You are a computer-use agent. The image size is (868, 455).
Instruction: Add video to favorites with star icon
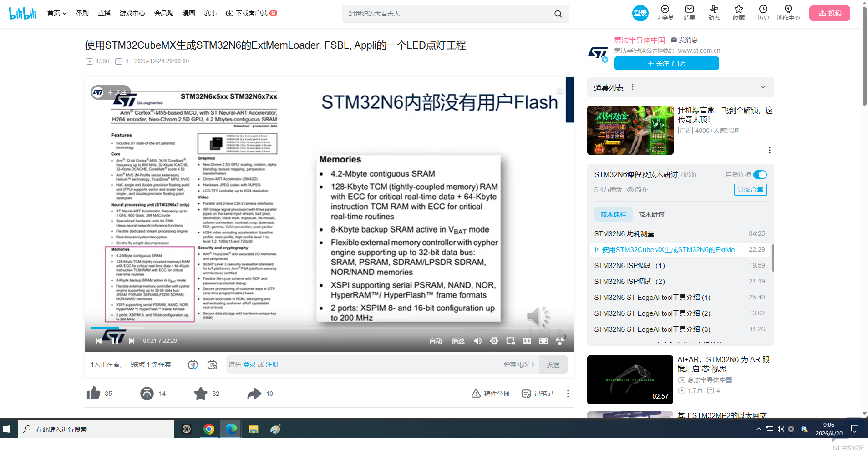[x=200, y=394]
